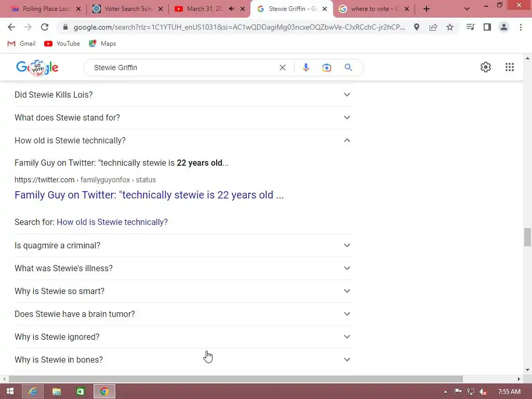The image size is (532, 399).
Task: Open the Windows Start menu
Action: click(x=10, y=391)
